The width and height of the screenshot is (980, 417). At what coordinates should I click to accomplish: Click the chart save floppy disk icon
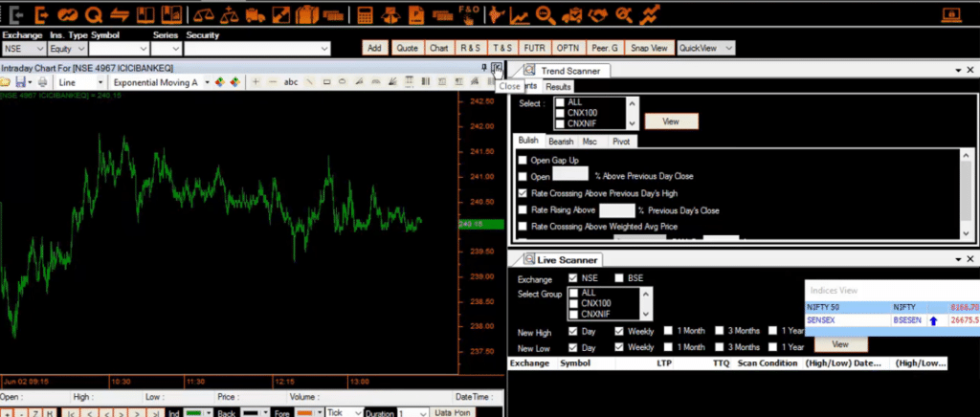[x=21, y=82]
